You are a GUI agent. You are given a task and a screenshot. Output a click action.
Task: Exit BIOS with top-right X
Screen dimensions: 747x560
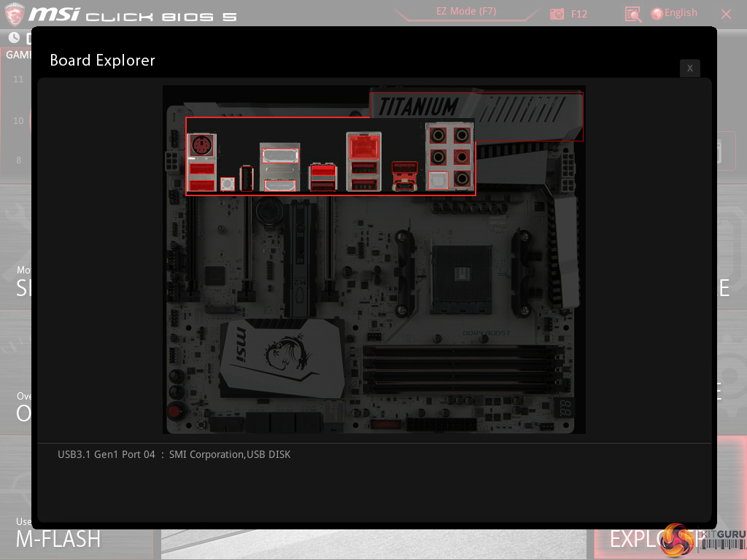[726, 14]
